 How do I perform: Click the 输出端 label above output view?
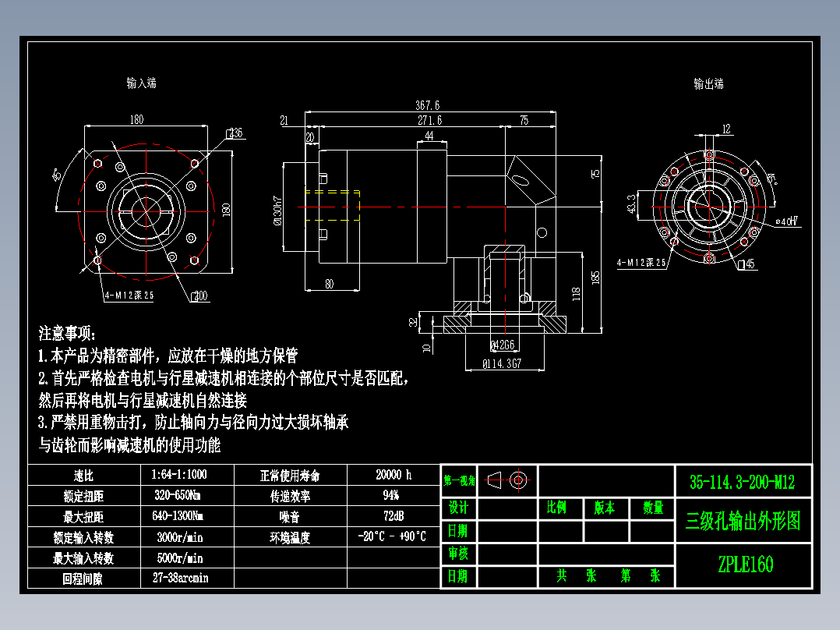[x=707, y=83]
